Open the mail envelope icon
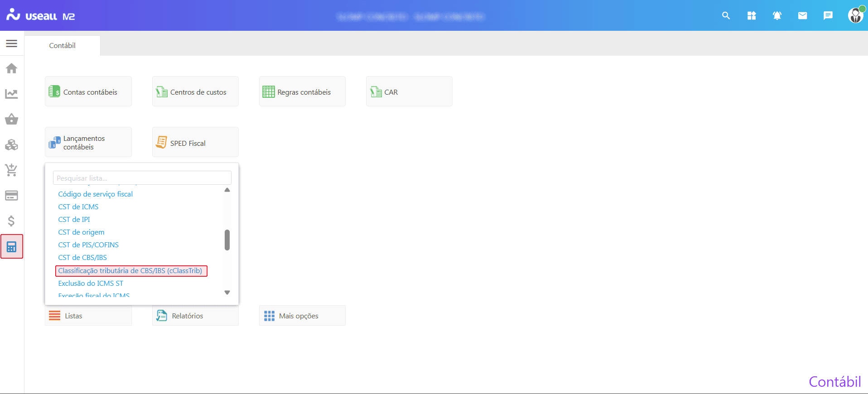Viewport: 868px width, 394px height. 802,16
